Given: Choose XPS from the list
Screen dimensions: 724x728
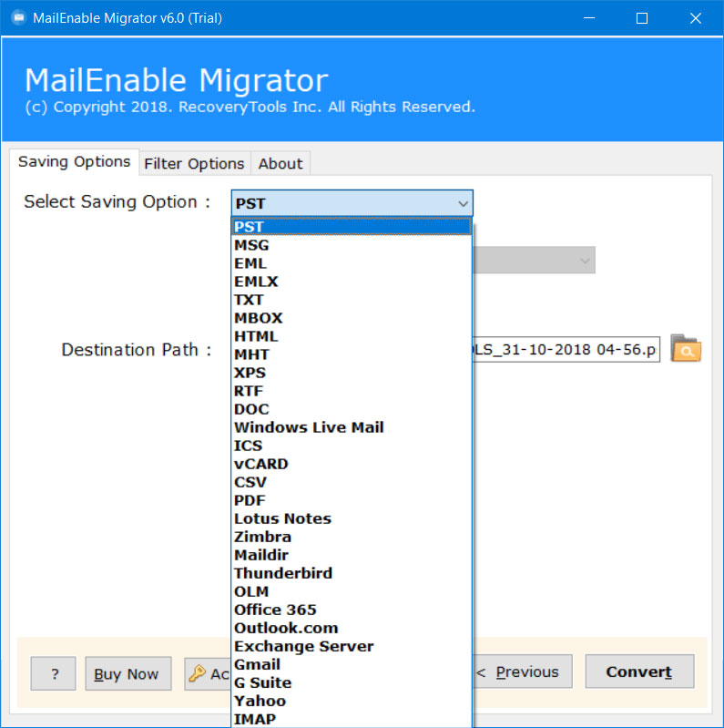Looking at the screenshot, I should coord(352,373).
